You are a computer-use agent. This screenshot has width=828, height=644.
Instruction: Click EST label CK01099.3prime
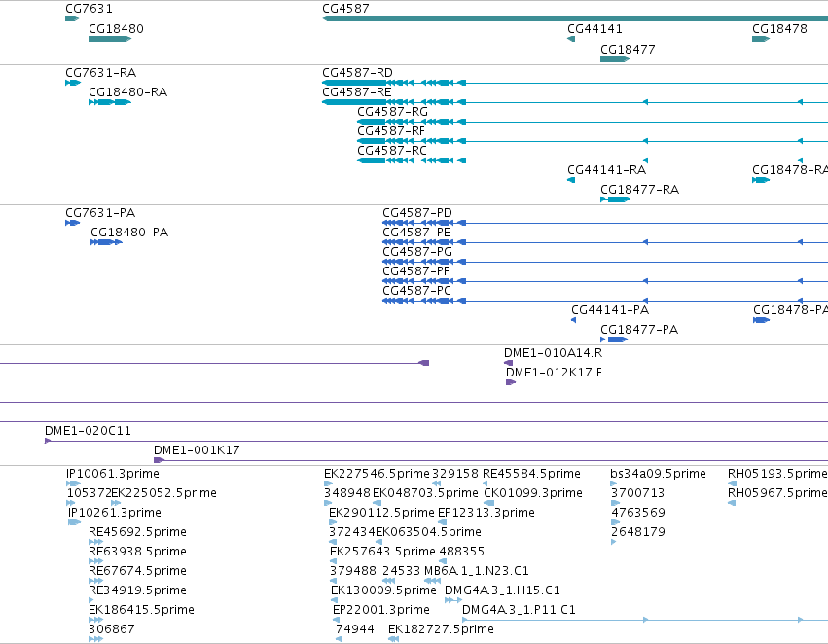[533, 493]
